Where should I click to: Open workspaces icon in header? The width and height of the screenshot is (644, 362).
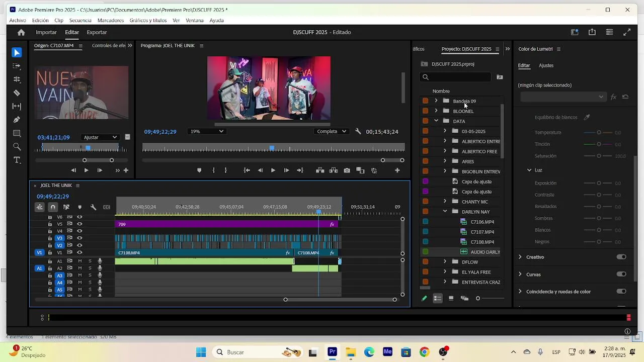[x=575, y=32]
